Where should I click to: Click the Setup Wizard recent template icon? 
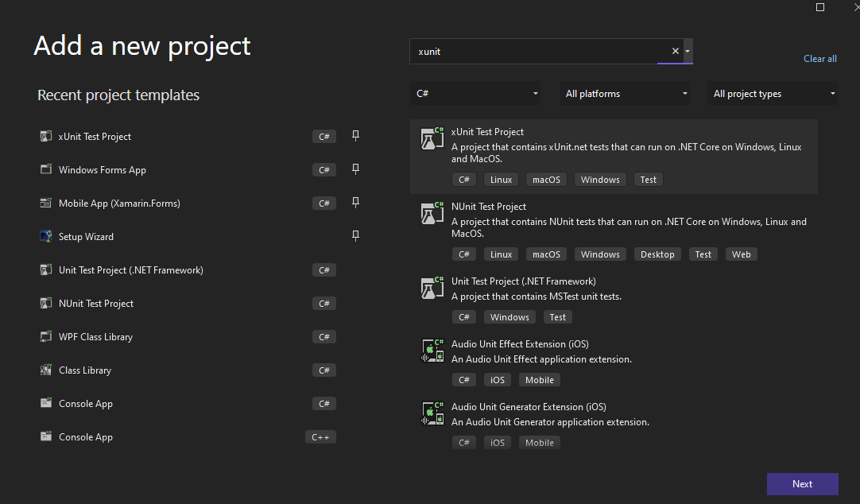(45, 237)
